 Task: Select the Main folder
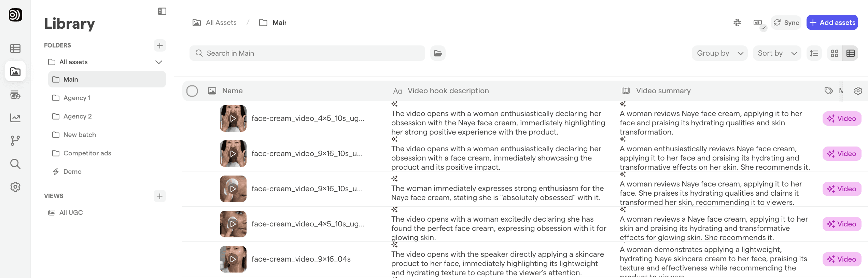click(107, 79)
